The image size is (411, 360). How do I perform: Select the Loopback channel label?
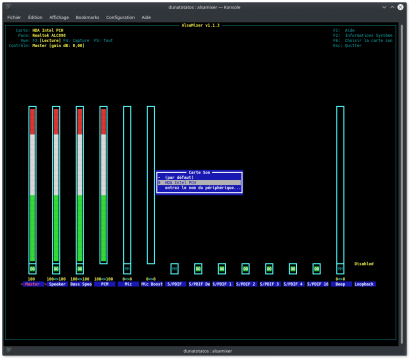(x=364, y=284)
